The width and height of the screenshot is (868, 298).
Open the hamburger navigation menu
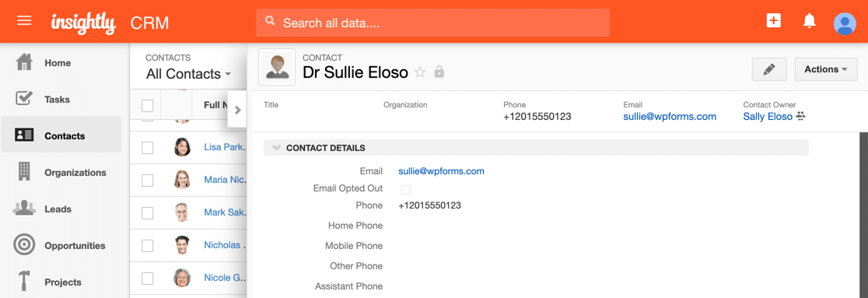[24, 21]
